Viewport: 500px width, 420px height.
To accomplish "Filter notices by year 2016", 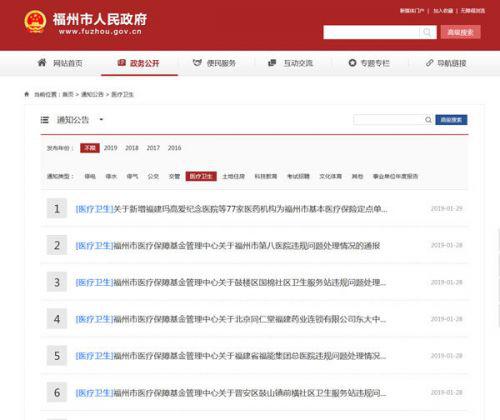I will (x=174, y=148).
